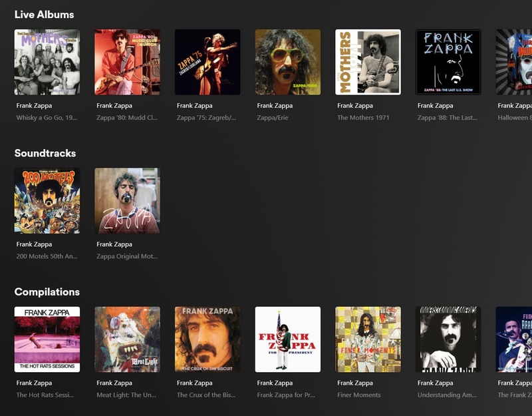Click the 'Zappa/Erie' title text

[273, 118]
